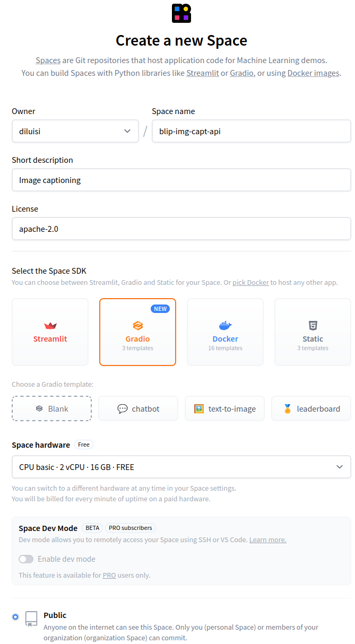
Task: Follow the Learn more link for dev mode
Action: 268,540
